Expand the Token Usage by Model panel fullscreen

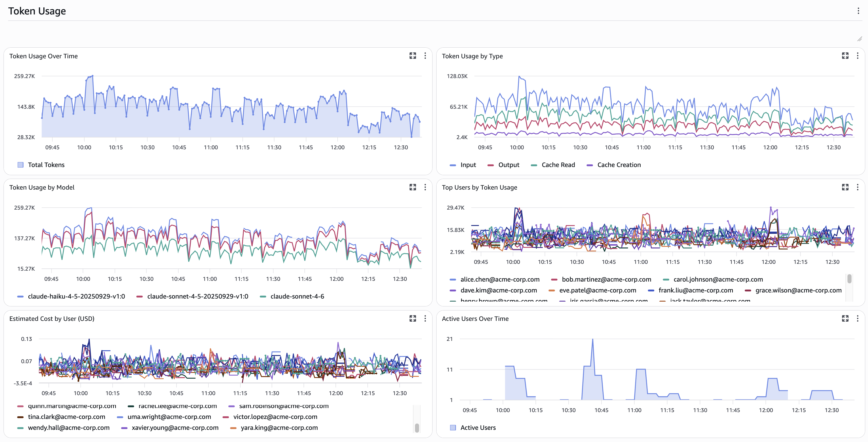point(412,187)
